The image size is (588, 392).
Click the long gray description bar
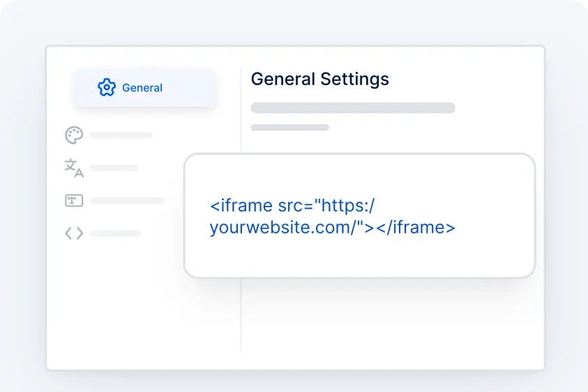coord(352,108)
